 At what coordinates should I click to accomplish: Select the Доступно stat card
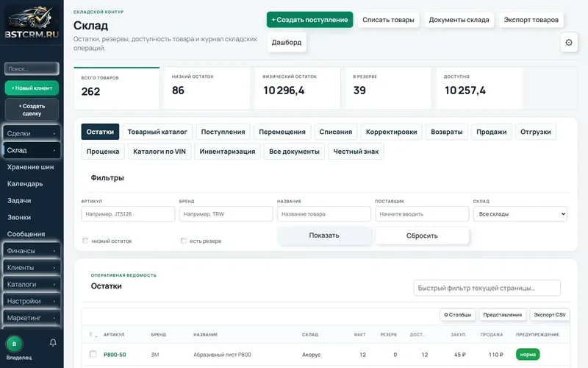tap(479, 88)
